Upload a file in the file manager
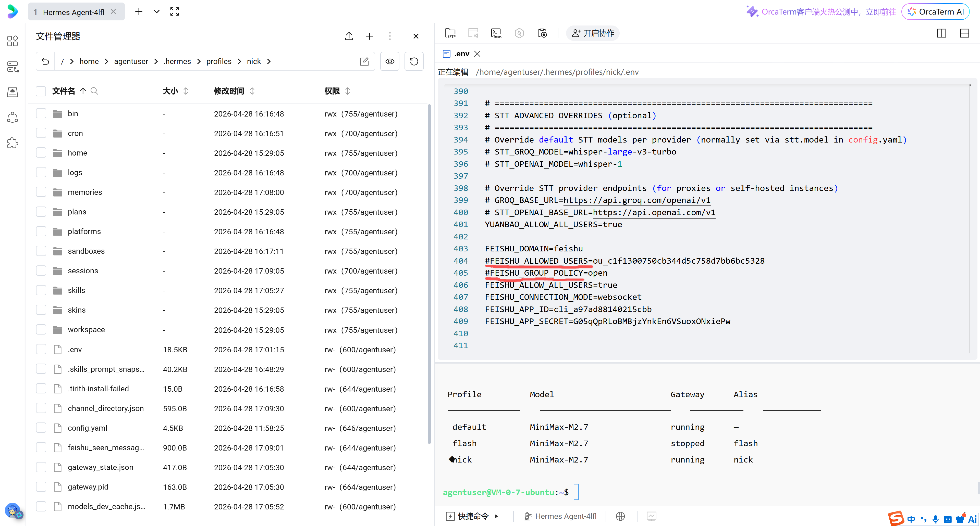 [349, 36]
